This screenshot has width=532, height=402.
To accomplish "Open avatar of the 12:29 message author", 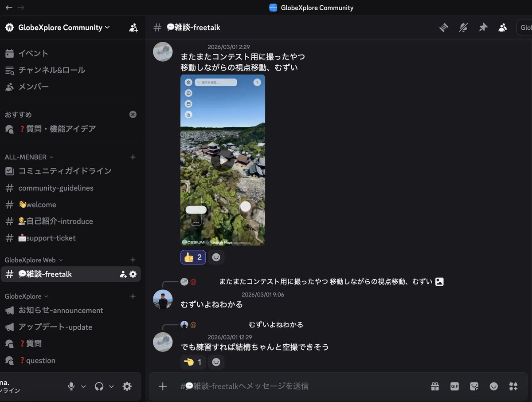I will 163,342.
